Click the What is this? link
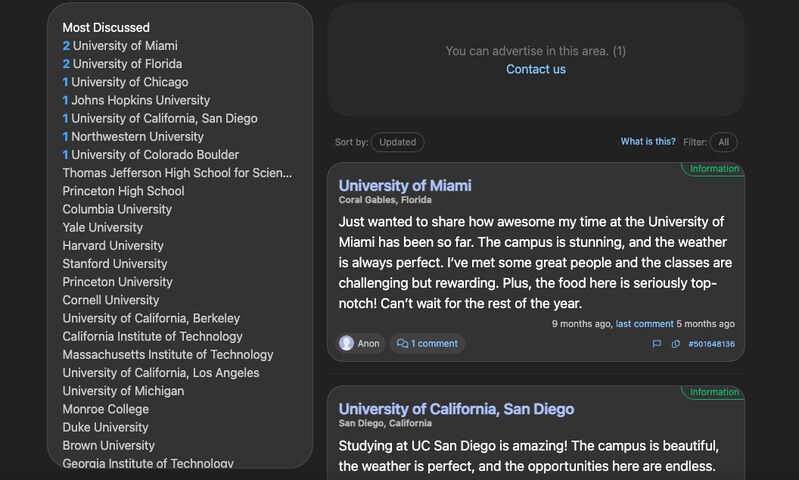 tap(648, 142)
